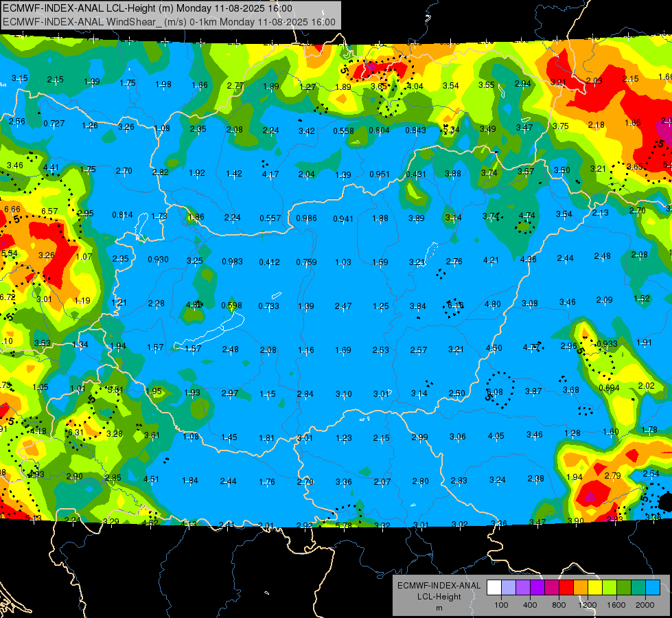Click the wind shear value 0.733
Image resolution: width=672 pixels, height=618 pixels.
point(268,306)
